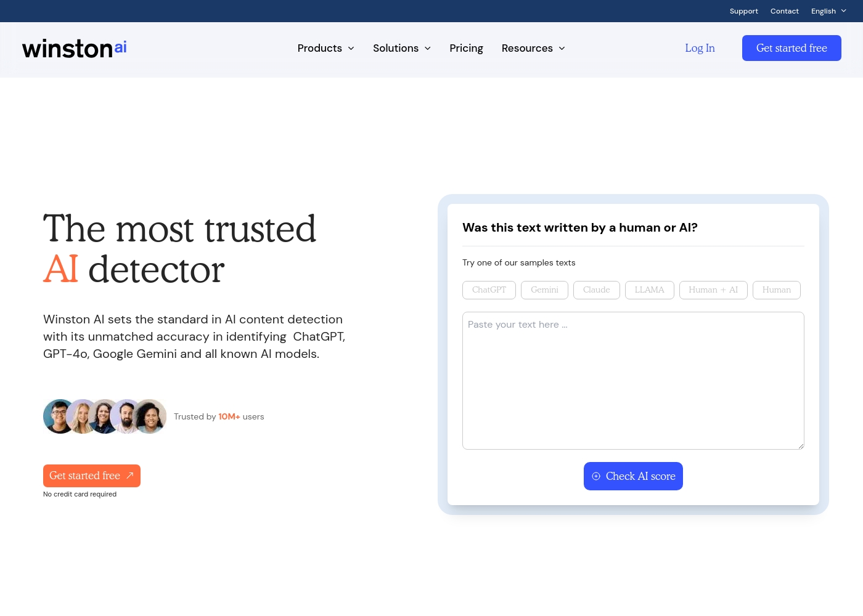Select the Gemini sample text

(x=544, y=290)
